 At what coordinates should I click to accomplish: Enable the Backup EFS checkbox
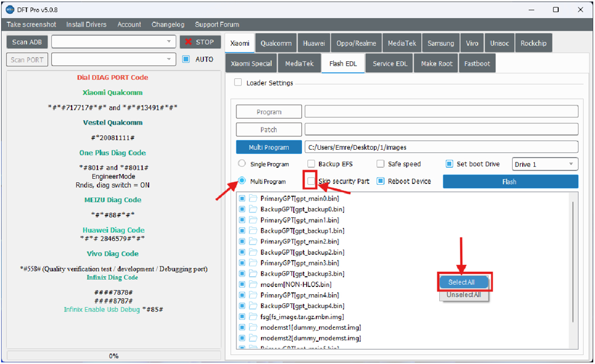click(x=311, y=164)
